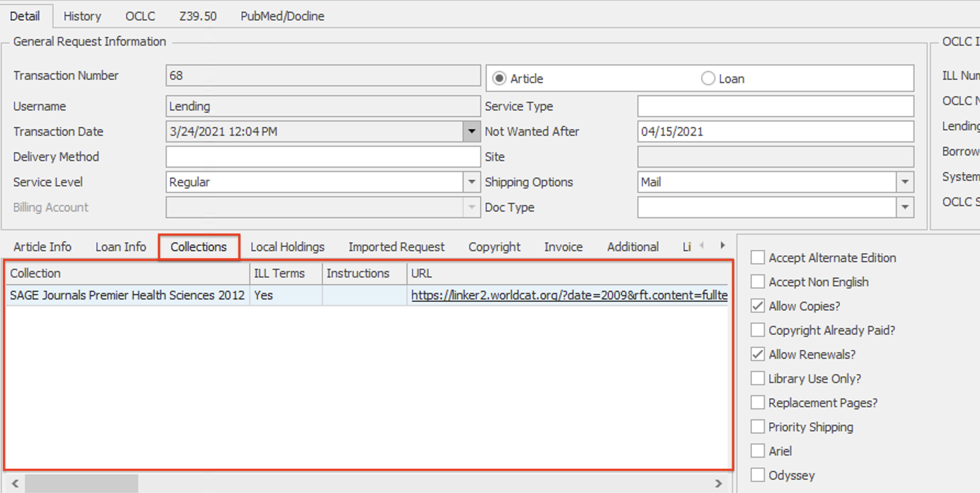Expand the Doc Type dropdown
Viewport: 980px width, 493px height.
pyautogui.click(x=905, y=208)
